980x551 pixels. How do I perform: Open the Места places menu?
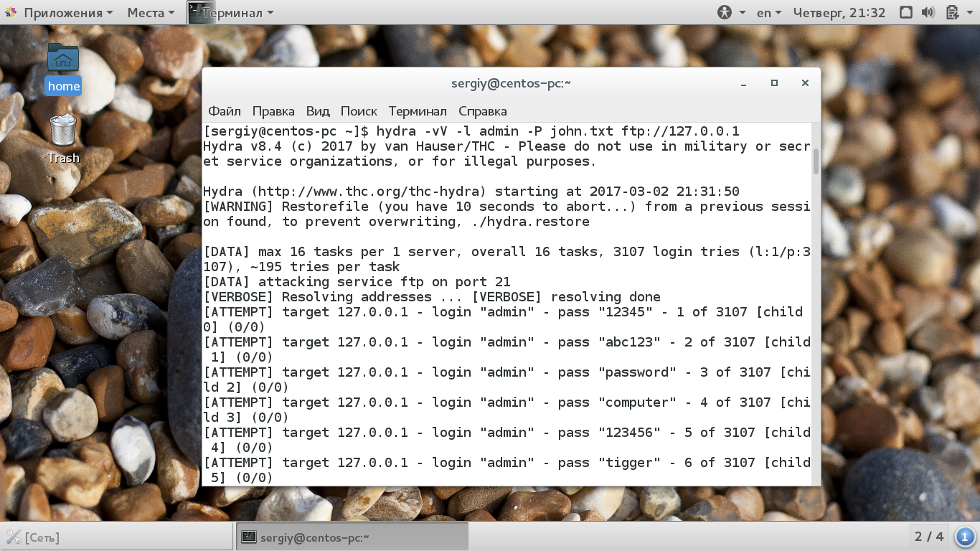[151, 13]
